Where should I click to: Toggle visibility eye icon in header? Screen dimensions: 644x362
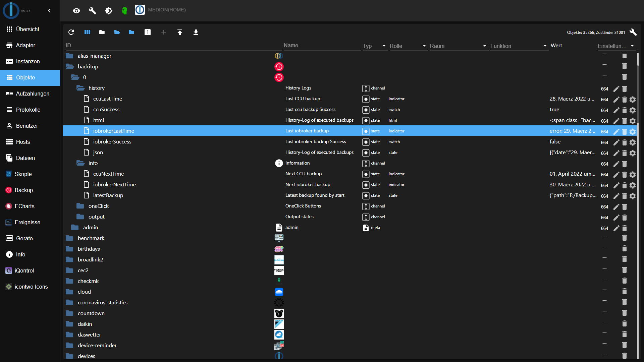76,11
